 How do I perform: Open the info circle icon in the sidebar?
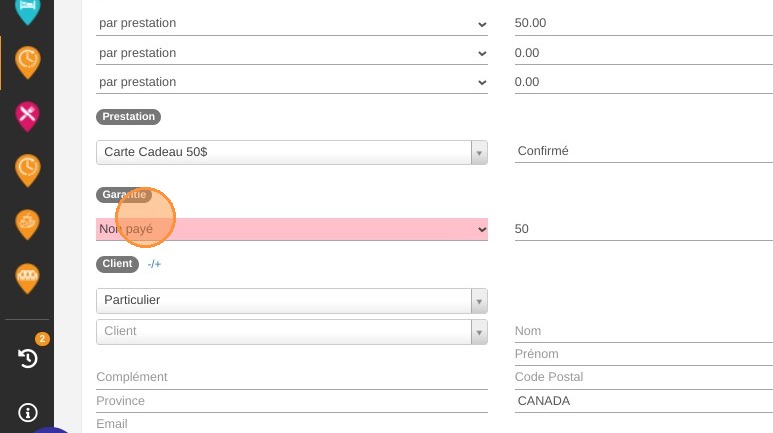tap(28, 412)
